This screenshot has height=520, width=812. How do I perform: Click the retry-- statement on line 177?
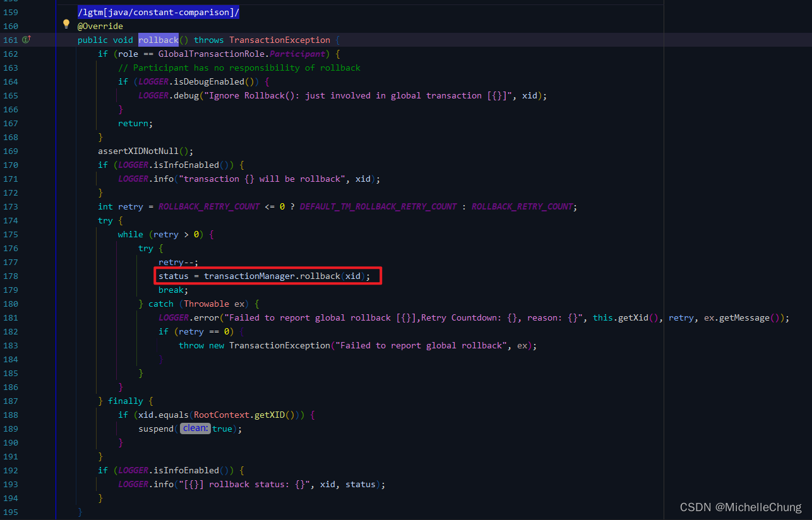[179, 262]
